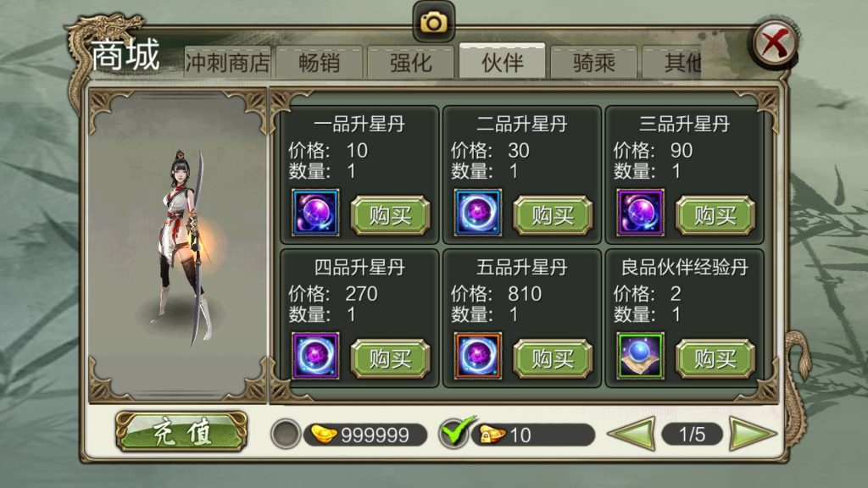Close the 商城 shop window
The height and width of the screenshot is (488, 868).
click(775, 42)
